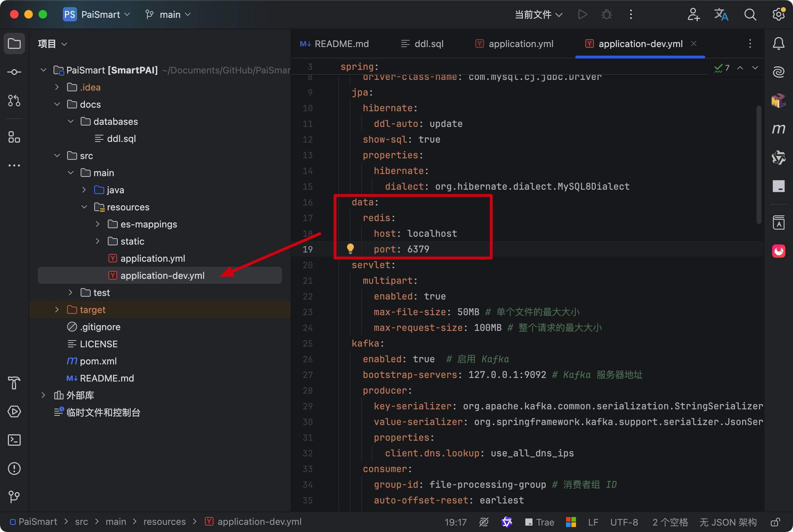This screenshot has width=793, height=532.
Task: Click the UTF-8 encoding status widget
Action: click(x=624, y=522)
